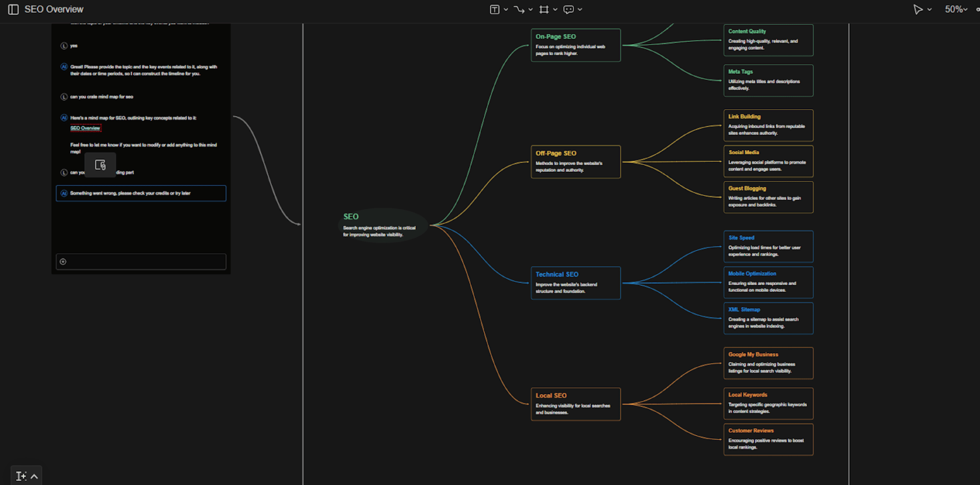
Task: Expand the Text tool options dropdown
Action: tap(506, 9)
